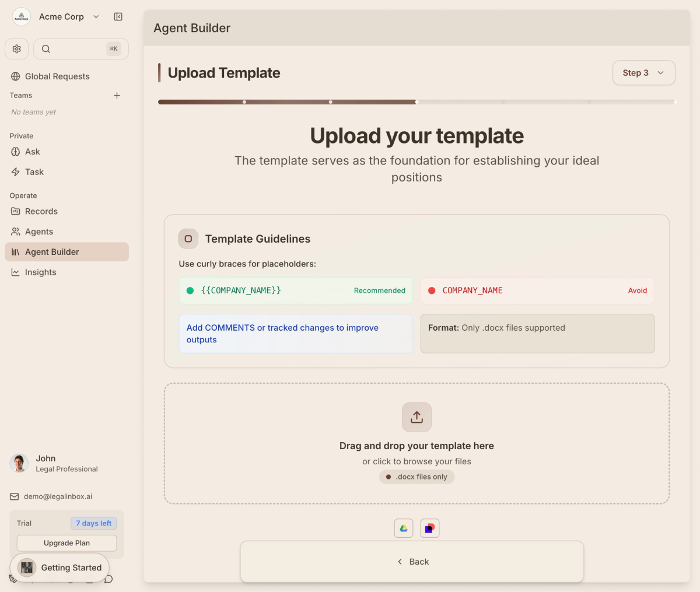Open the Getting Started pill
Screen dimensions: 700x592
pos(60,568)
